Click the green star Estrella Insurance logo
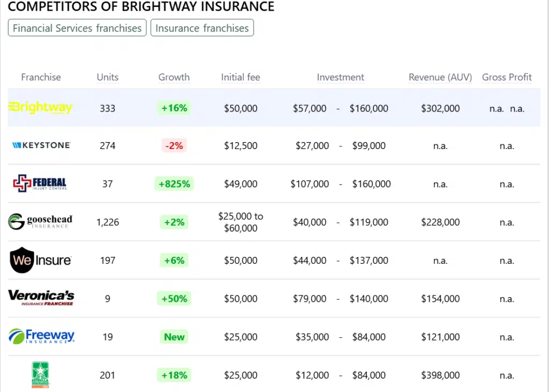 pos(41,374)
